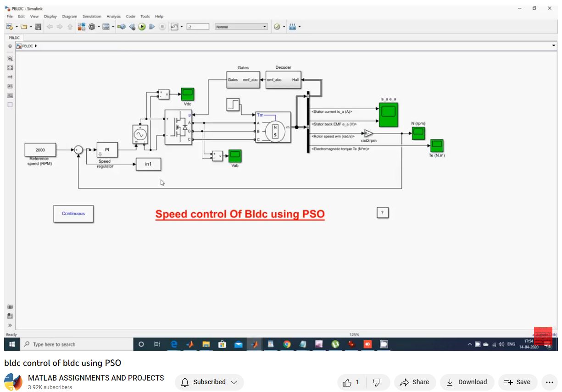Run the simulation with the green play button
Image resolution: width=562 pixels, height=392 pixels.
[x=142, y=27]
